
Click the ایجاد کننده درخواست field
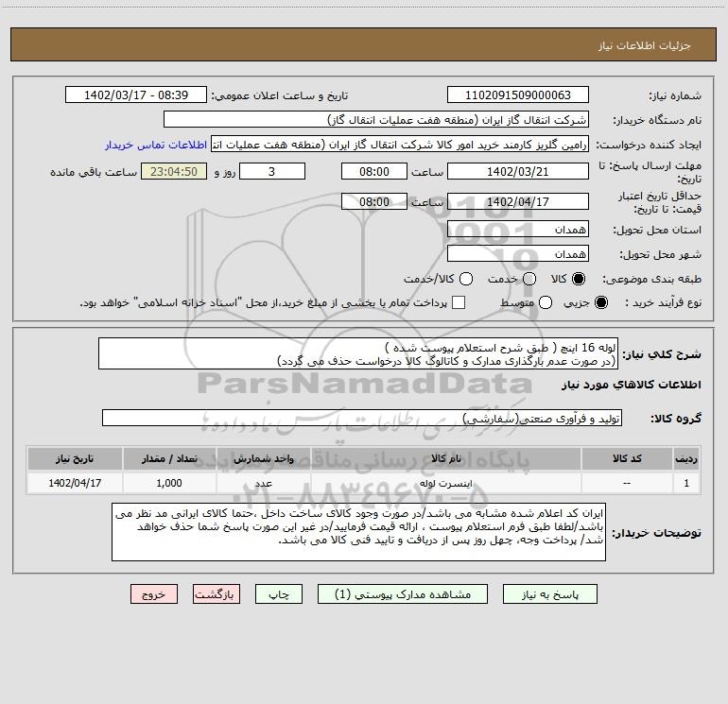click(x=400, y=145)
